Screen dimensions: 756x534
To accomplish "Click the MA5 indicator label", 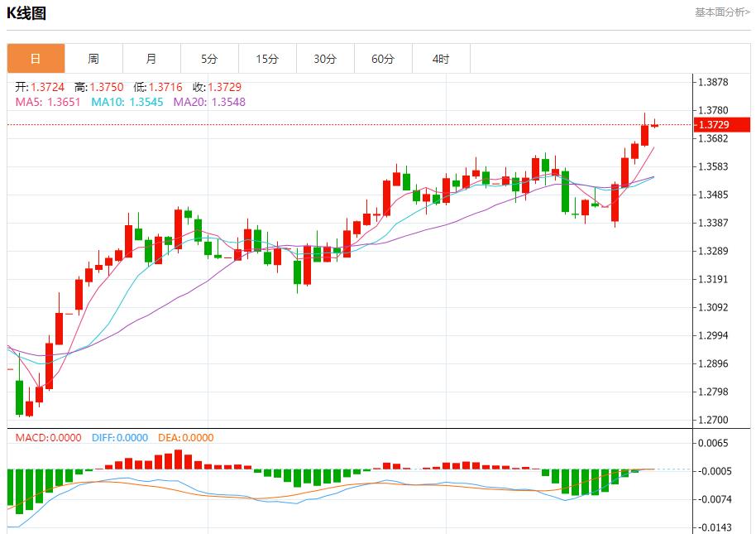I will pos(48,102).
